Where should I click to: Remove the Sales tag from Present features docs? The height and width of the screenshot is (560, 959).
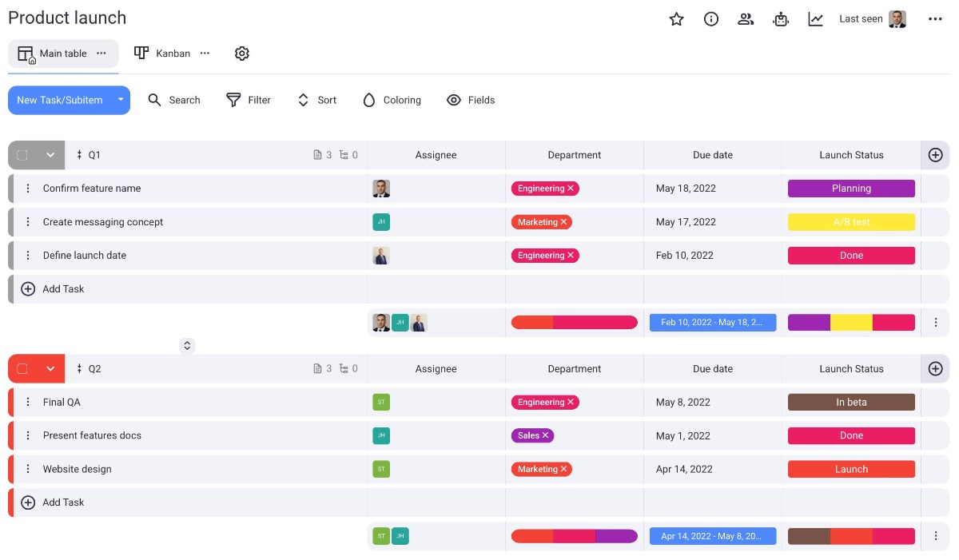click(546, 436)
